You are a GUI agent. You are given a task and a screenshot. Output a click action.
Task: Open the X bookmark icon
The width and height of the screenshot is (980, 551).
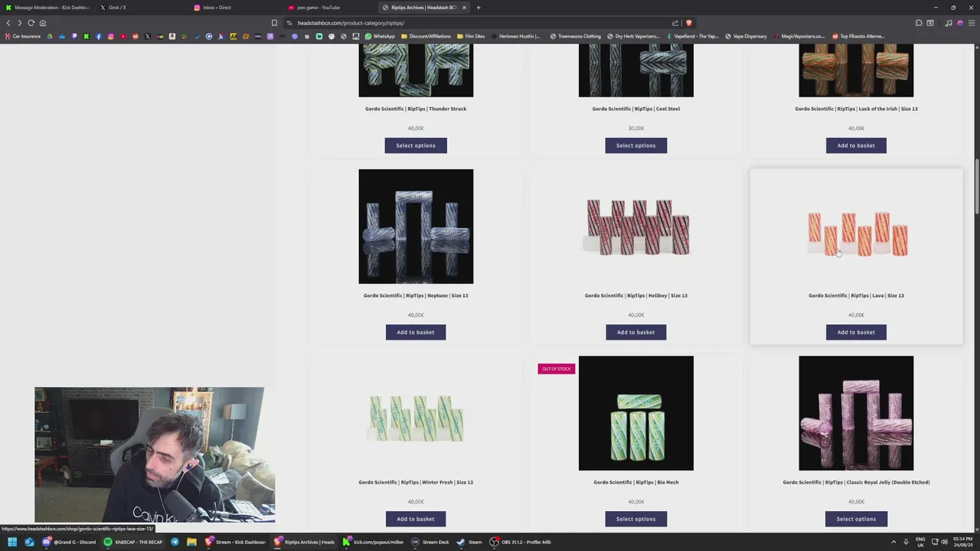(x=148, y=36)
